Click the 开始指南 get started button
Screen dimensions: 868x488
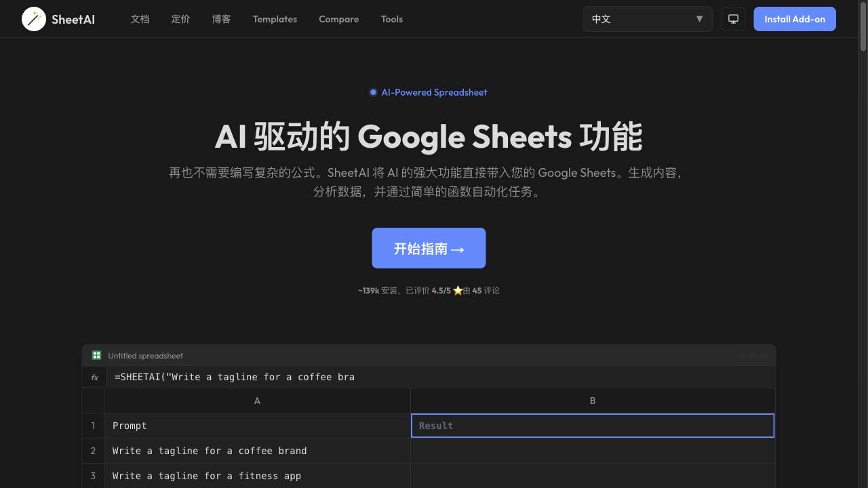[x=429, y=248]
